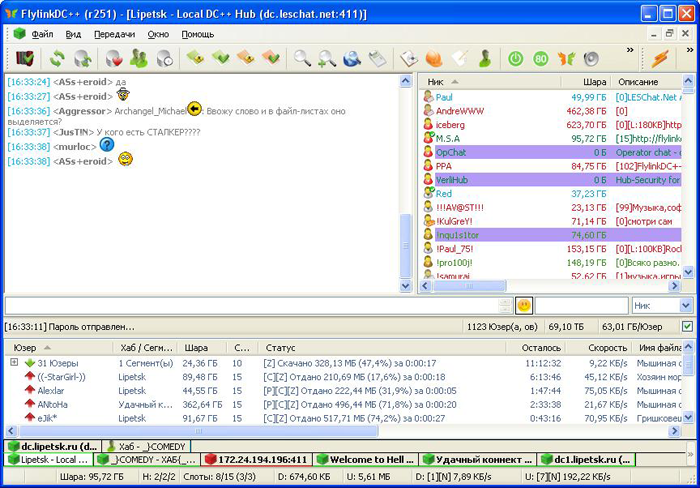Click the transfers horizontal scrollbar thumb
This screenshot has height=488, width=700.
click(x=198, y=431)
